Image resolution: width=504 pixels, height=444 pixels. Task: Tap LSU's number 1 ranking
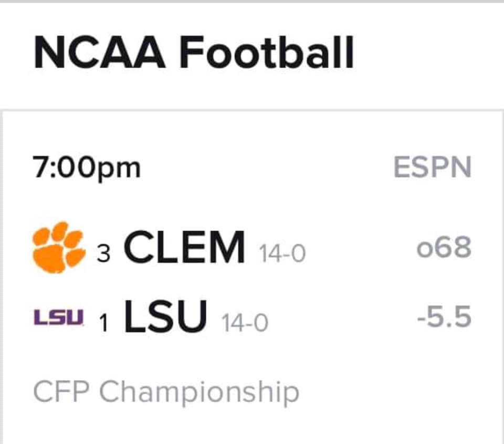(x=103, y=323)
